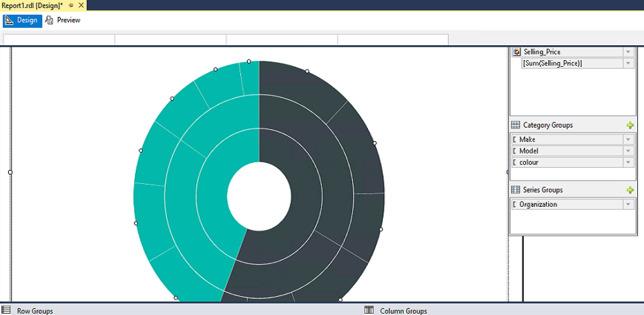Open the Preview tab
This screenshot has height=315, width=644.
coord(63,20)
